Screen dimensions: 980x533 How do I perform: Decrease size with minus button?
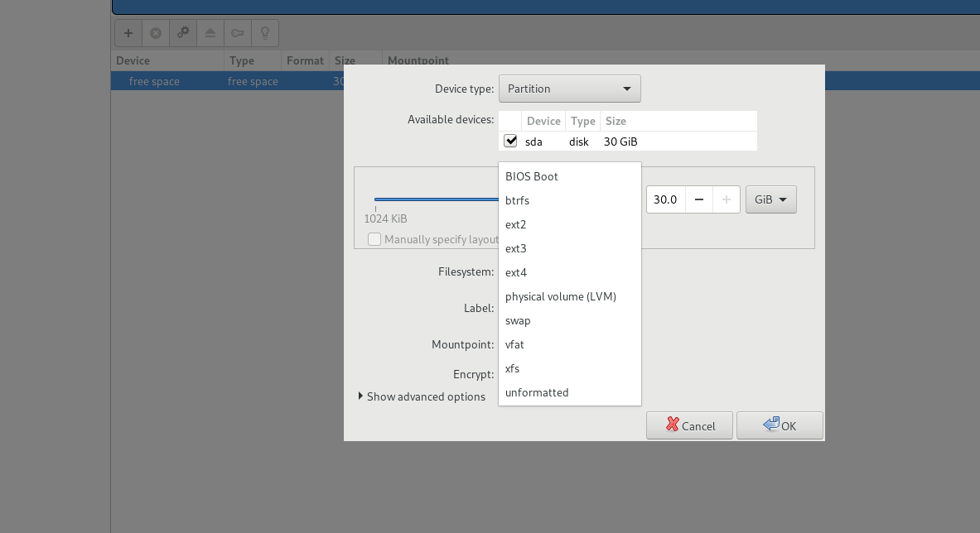coord(699,199)
